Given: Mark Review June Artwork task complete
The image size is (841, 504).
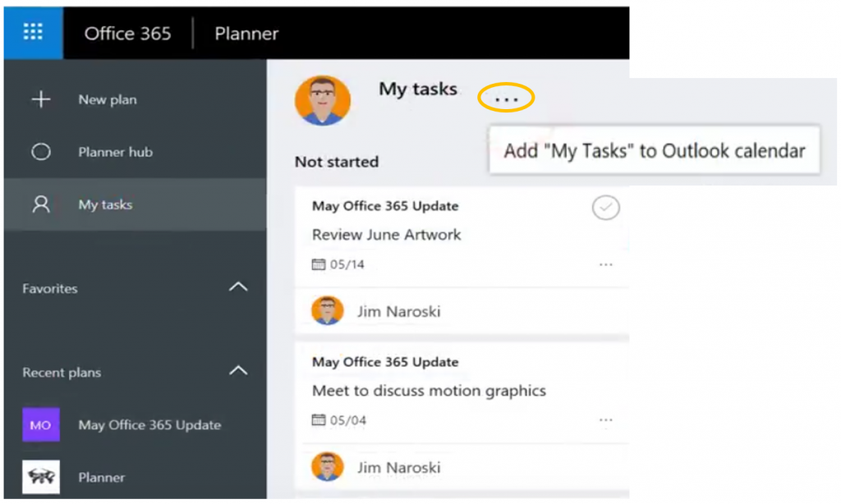Looking at the screenshot, I should coord(606,208).
